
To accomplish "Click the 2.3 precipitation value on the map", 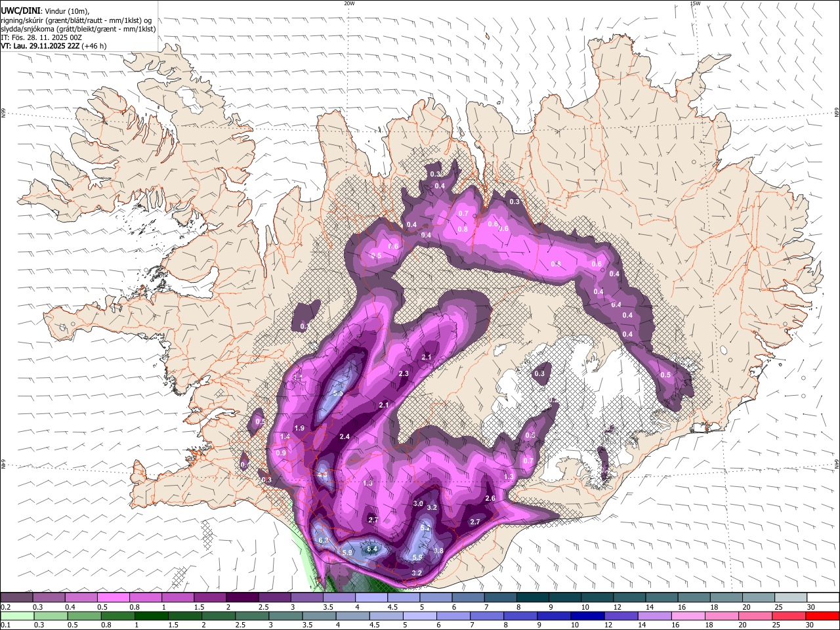I will 404,373.
